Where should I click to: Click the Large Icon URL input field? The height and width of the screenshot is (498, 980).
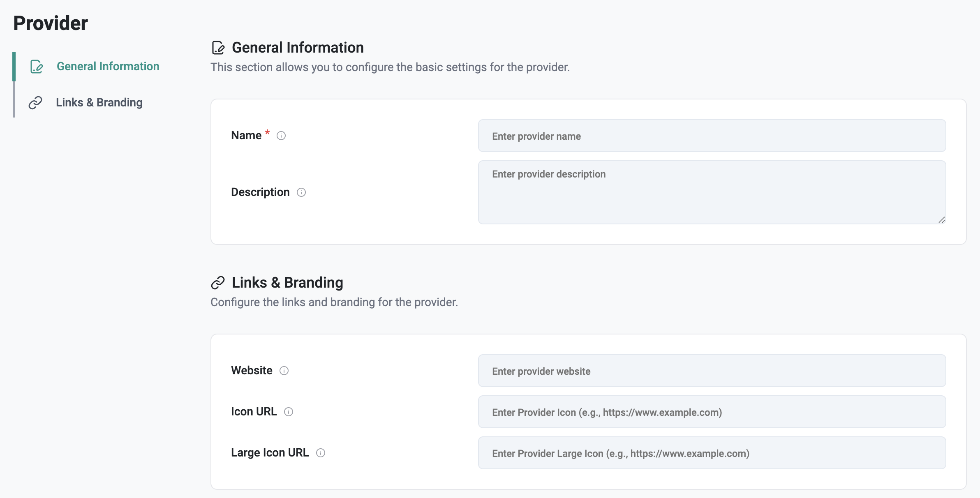712,453
